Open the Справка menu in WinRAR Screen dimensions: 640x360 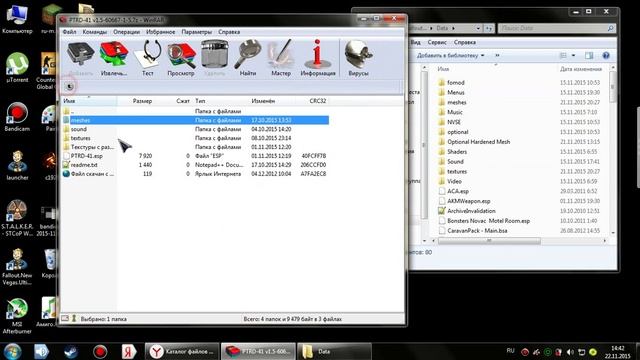pyautogui.click(x=229, y=32)
